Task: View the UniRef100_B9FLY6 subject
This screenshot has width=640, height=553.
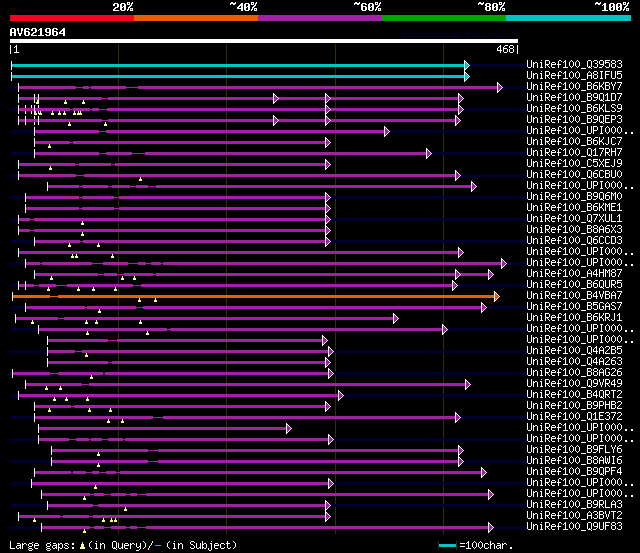Action: tap(574, 449)
